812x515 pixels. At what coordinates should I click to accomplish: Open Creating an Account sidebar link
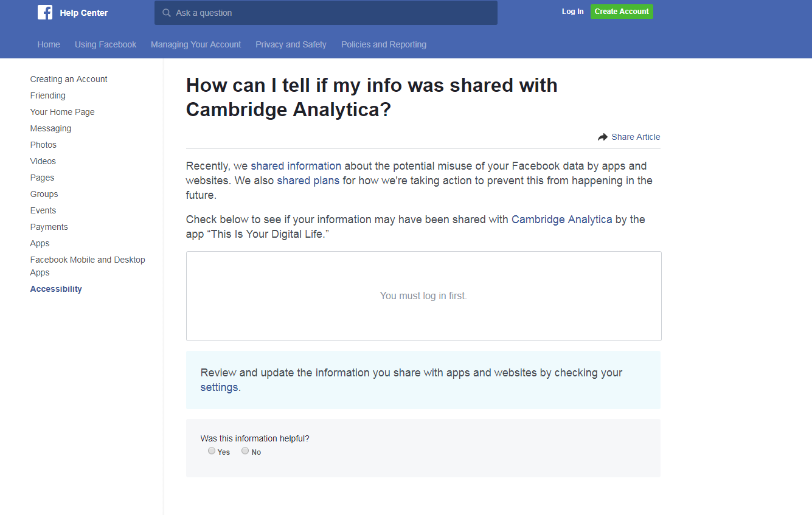pyautogui.click(x=69, y=79)
